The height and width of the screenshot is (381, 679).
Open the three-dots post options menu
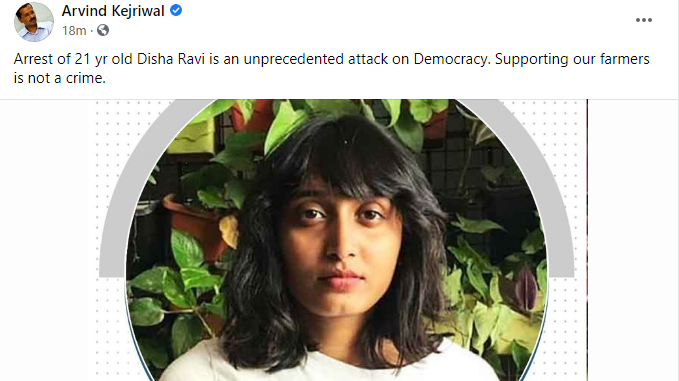(x=644, y=20)
